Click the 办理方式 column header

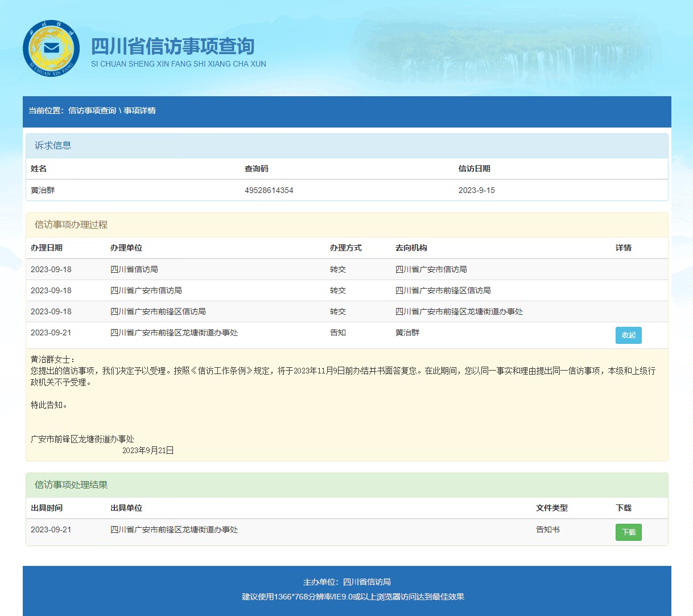click(345, 248)
